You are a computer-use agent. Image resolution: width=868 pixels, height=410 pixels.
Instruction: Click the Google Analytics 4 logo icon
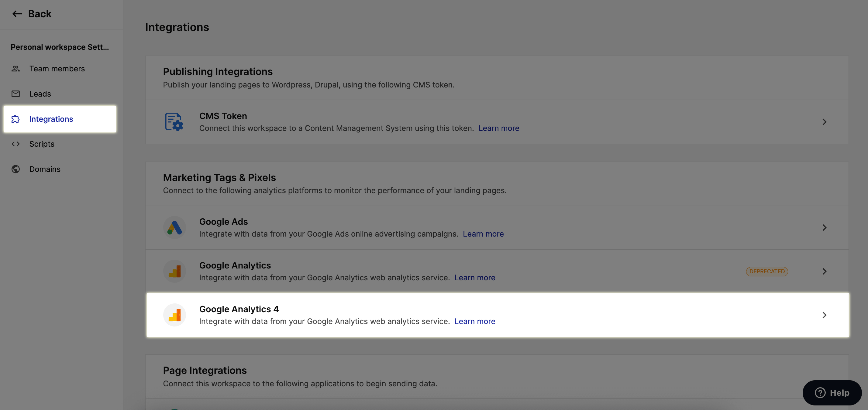tap(174, 315)
